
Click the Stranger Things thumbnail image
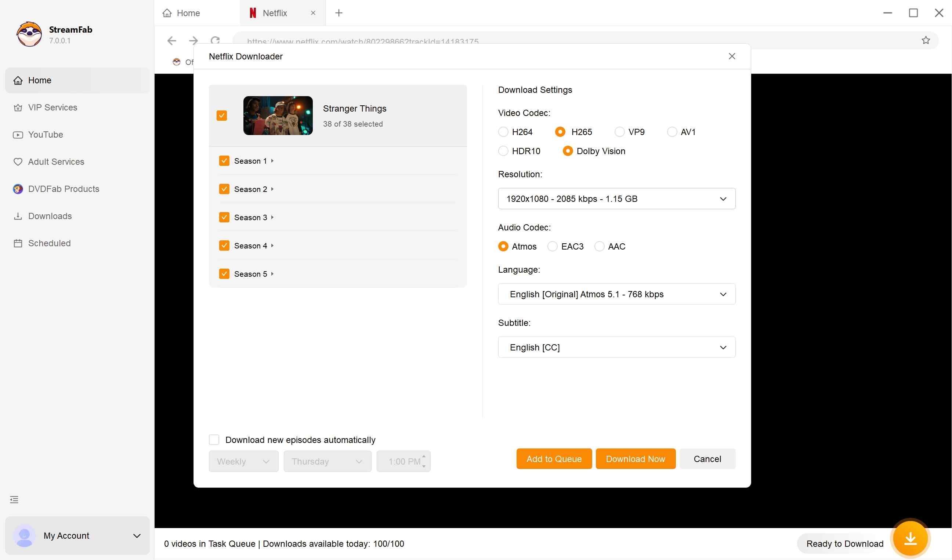click(278, 116)
